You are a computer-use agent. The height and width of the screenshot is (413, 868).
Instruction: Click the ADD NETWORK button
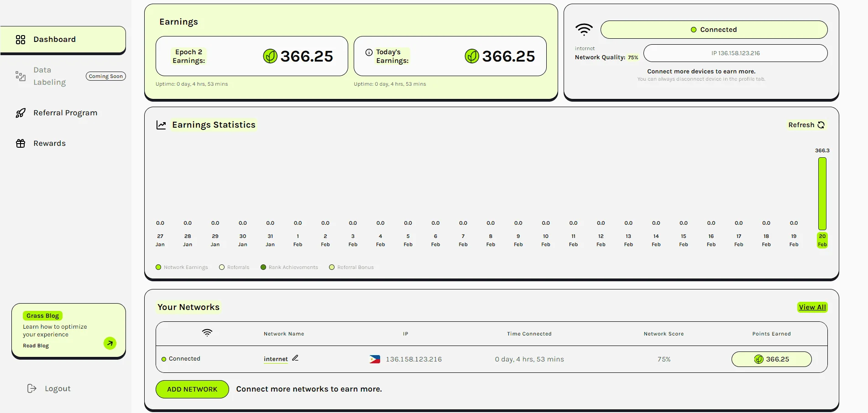[x=192, y=389]
